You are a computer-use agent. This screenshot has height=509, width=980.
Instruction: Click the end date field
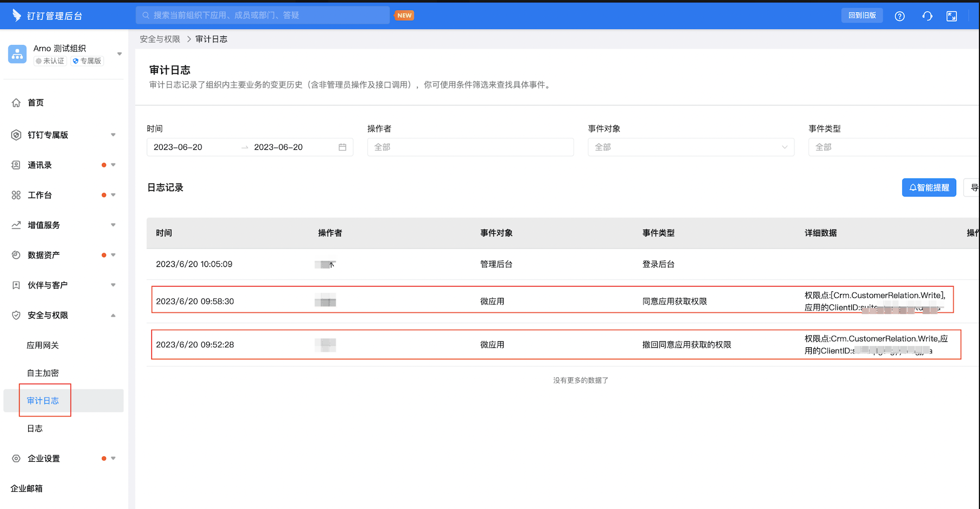coord(278,147)
